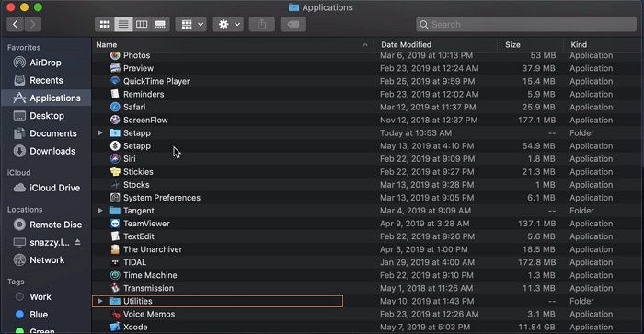Switch to list view
This screenshot has width=644, height=334.
click(123, 24)
